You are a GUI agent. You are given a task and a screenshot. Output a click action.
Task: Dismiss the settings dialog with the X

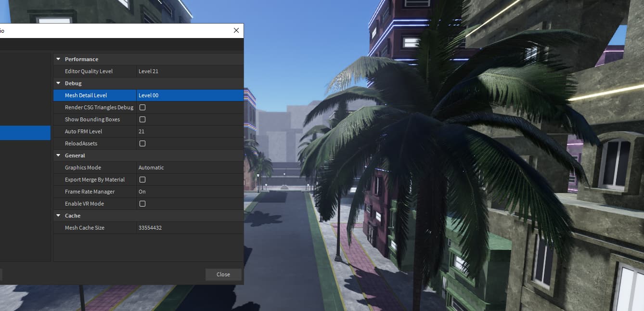[236, 30]
